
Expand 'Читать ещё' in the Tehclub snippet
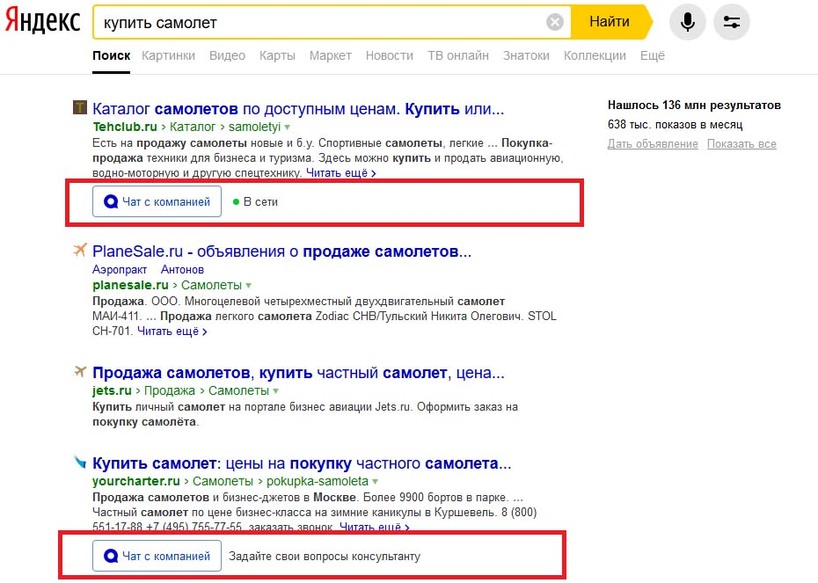point(341,173)
